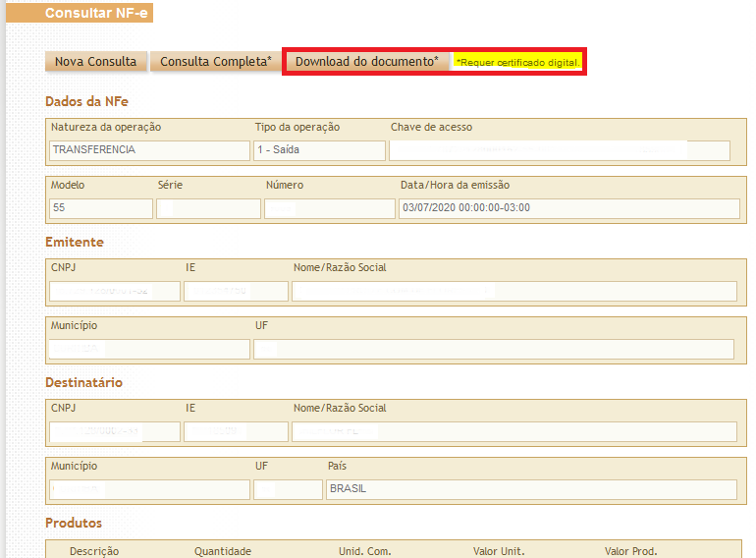Open Consulta Completa view
756x558 pixels.
coord(216,62)
